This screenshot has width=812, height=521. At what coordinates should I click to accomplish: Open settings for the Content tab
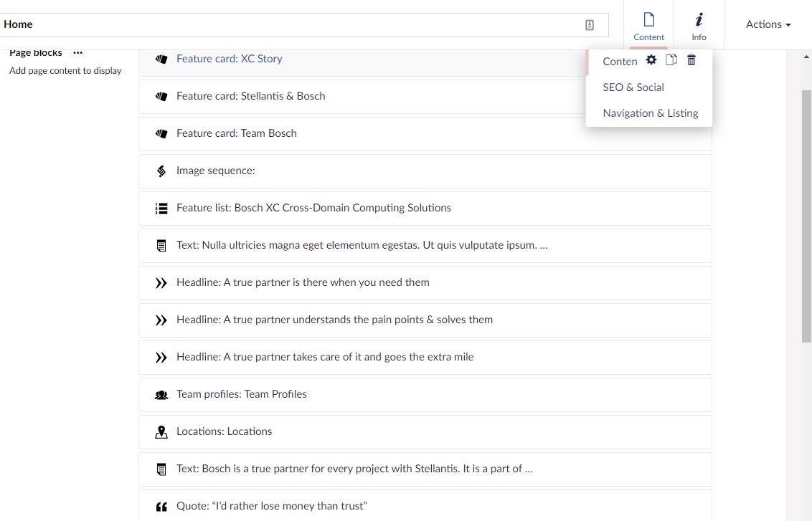[x=651, y=60]
